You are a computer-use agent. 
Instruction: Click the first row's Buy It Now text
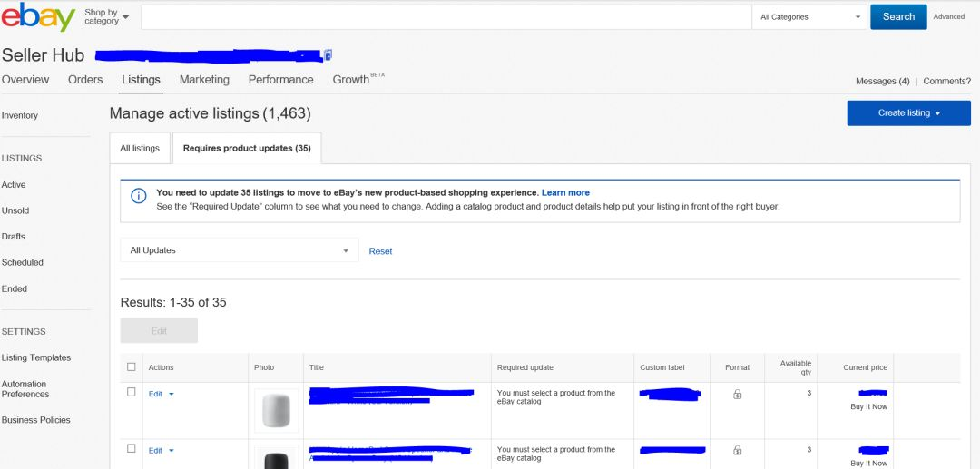click(x=868, y=407)
